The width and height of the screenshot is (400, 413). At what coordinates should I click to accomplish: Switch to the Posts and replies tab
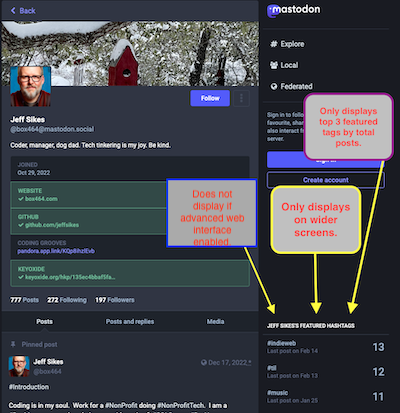pos(130,322)
